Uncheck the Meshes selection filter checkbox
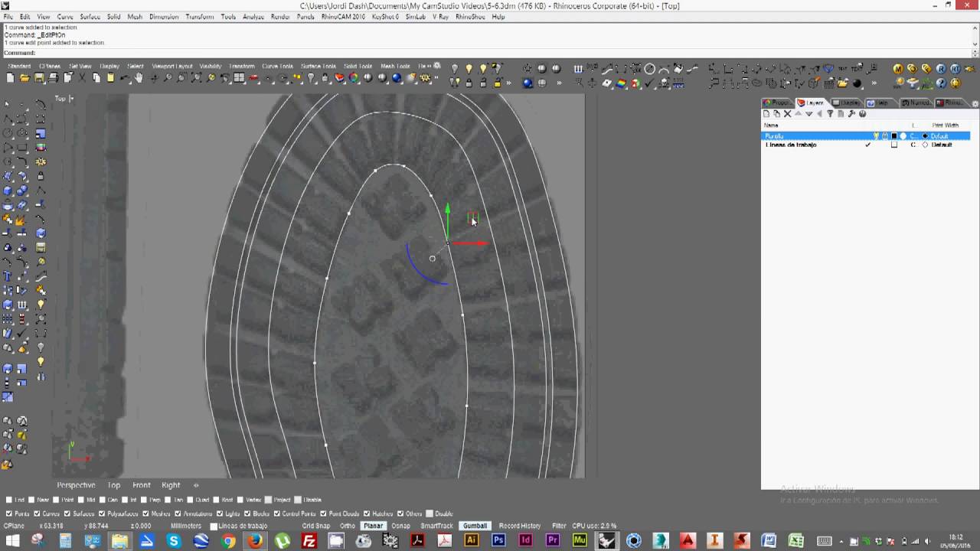The height and width of the screenshot is (551, 980). 145,514
